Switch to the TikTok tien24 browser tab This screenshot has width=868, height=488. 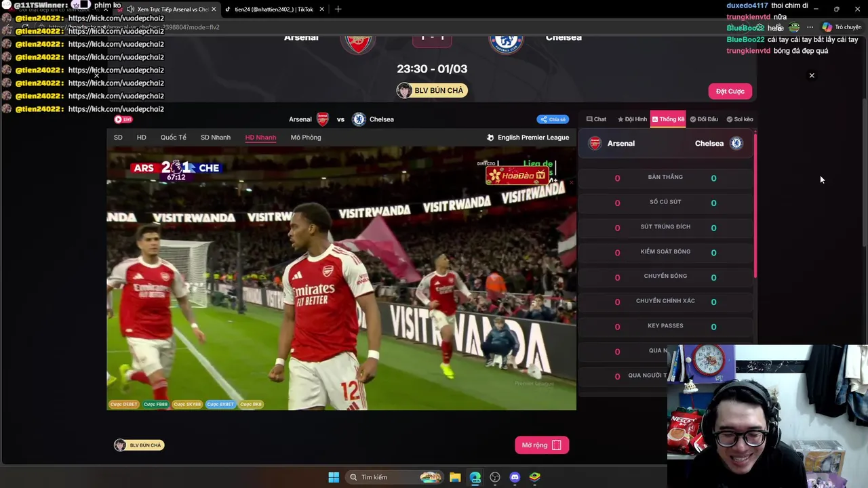click(x=273, y=9)
